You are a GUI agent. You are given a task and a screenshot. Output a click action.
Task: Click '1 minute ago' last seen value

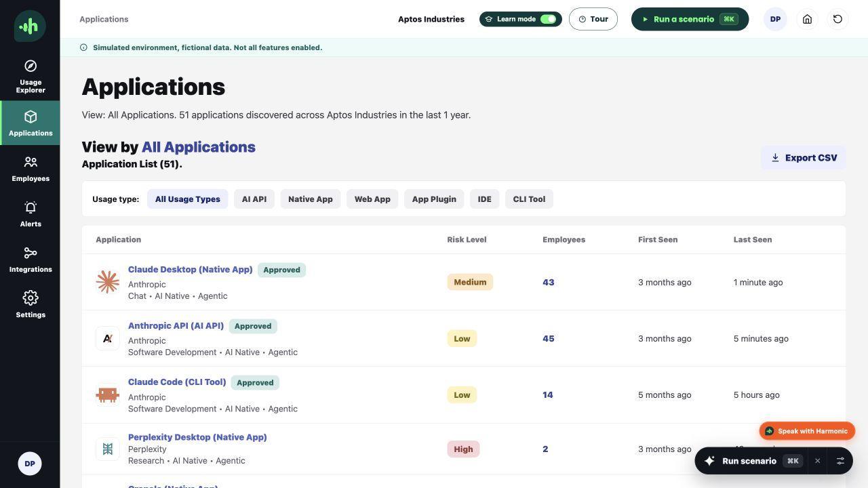coord(758,282)
